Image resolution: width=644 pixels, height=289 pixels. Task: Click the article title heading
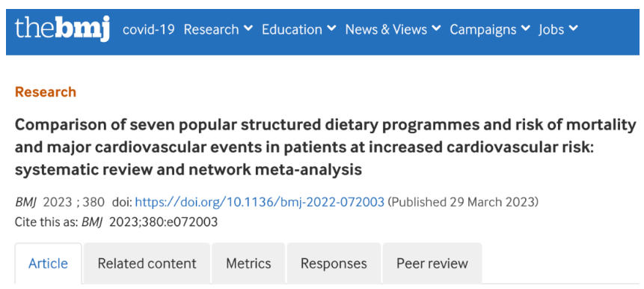325,147
